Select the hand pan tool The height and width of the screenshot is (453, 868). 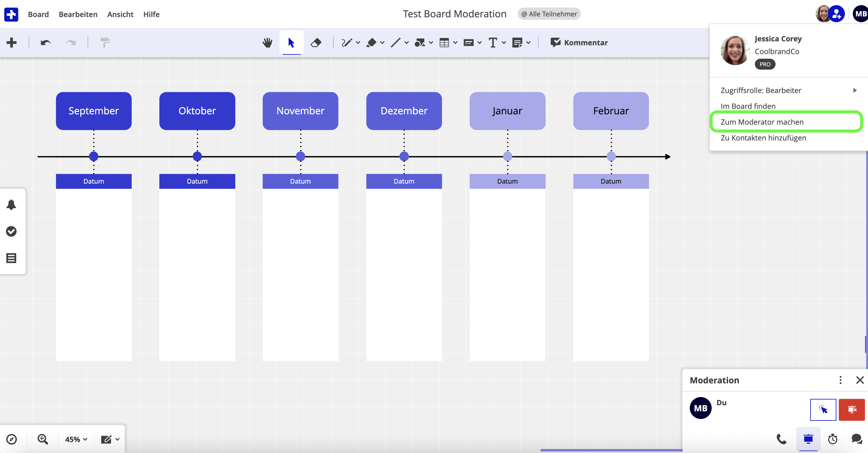267,43
